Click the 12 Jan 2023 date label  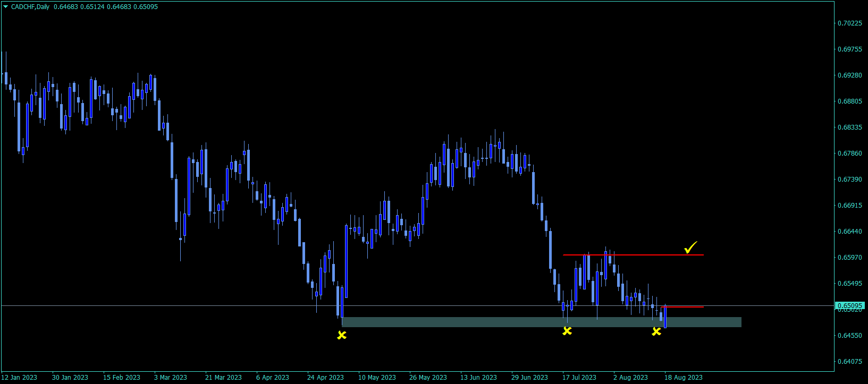point(19,378)
